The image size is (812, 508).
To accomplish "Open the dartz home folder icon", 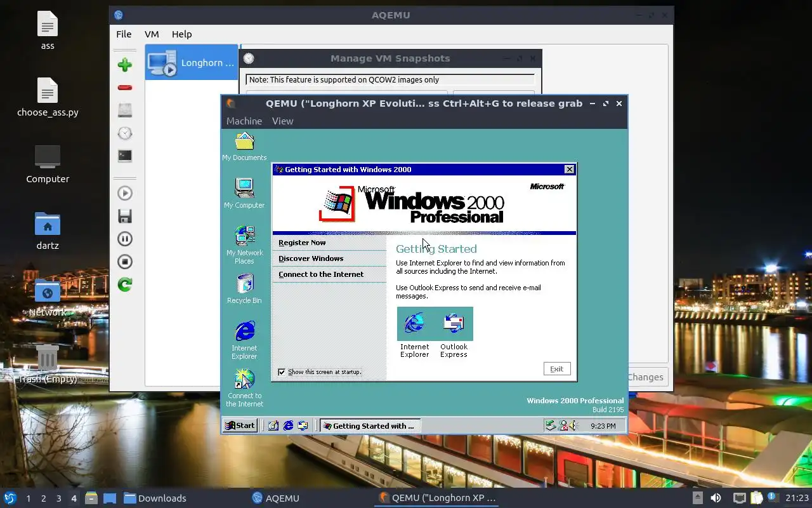I will tap(48, 231).
